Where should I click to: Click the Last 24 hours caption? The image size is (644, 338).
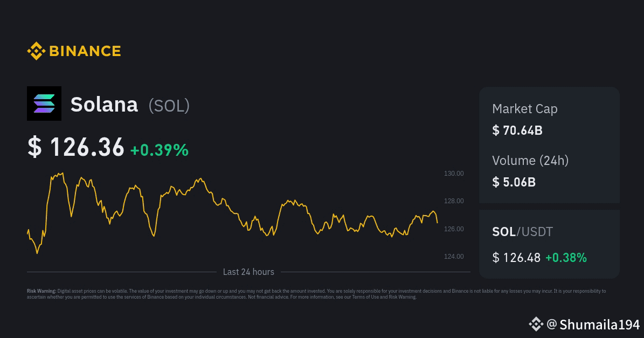(x=248, y=272)
